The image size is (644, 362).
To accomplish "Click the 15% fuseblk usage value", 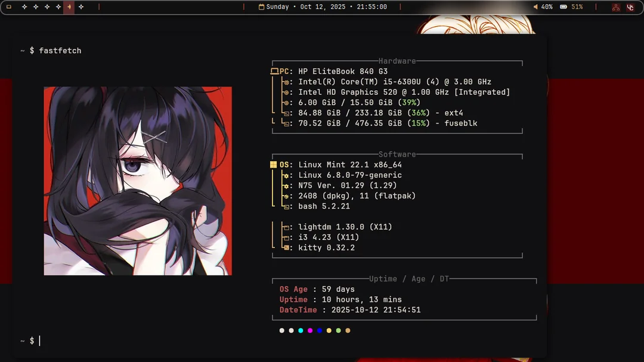I will point(419,123).
